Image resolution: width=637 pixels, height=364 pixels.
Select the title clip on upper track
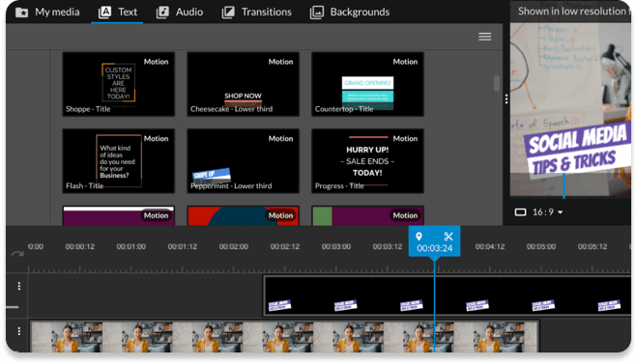pyautogui.click(x=447, y=295)
